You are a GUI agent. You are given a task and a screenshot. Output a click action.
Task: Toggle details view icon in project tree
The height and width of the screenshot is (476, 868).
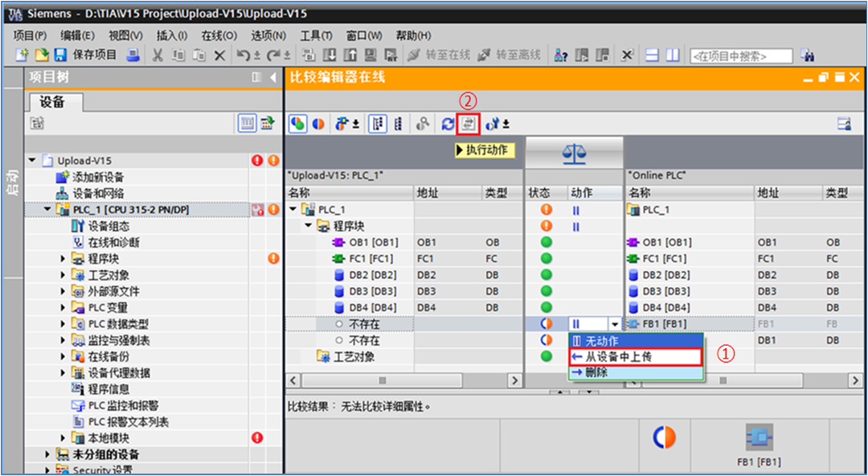coord(247,124)
